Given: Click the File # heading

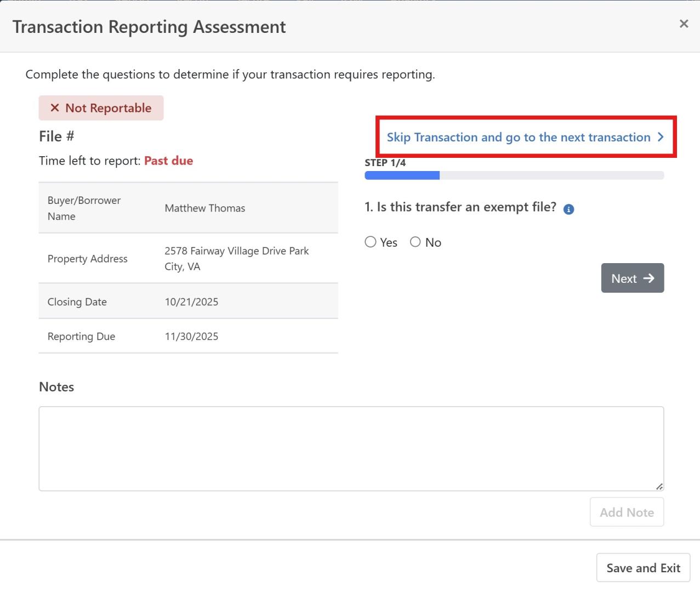Looking at the screenshot, I should (56, 136).
